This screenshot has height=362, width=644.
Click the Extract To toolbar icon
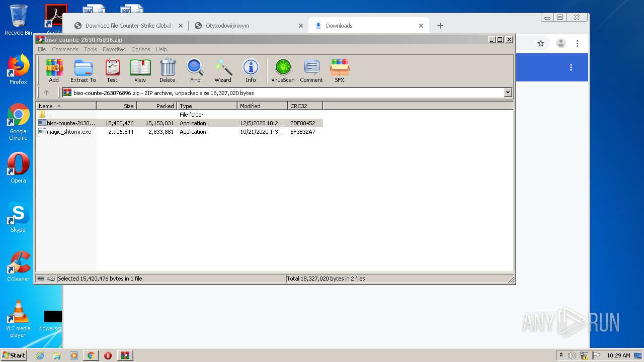point(83,70)
